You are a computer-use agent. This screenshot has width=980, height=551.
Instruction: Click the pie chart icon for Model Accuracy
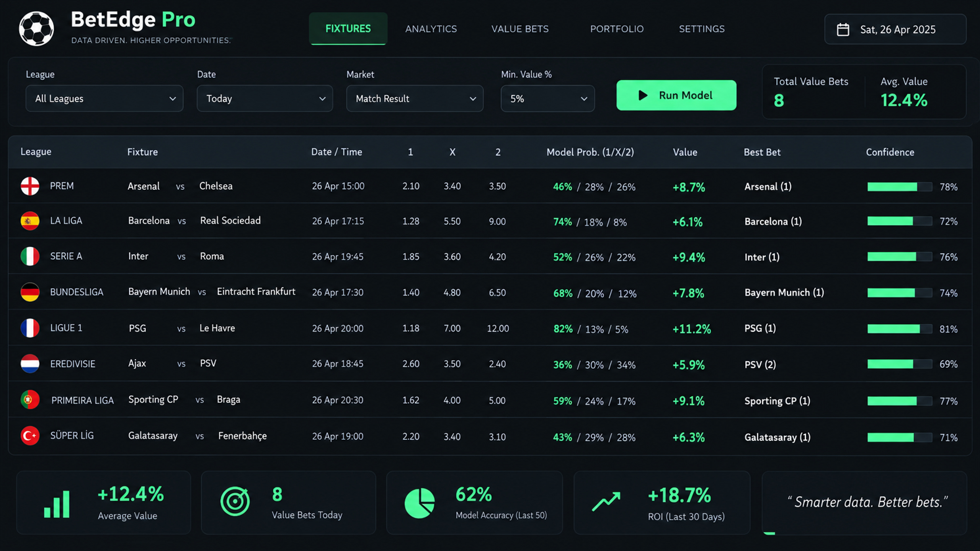point(420,503)
